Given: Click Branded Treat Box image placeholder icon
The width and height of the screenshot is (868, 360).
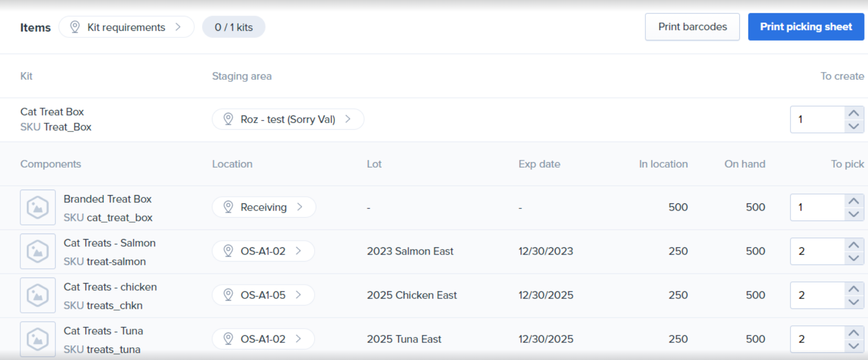Looking at the screenshot, I should point(37,208).
